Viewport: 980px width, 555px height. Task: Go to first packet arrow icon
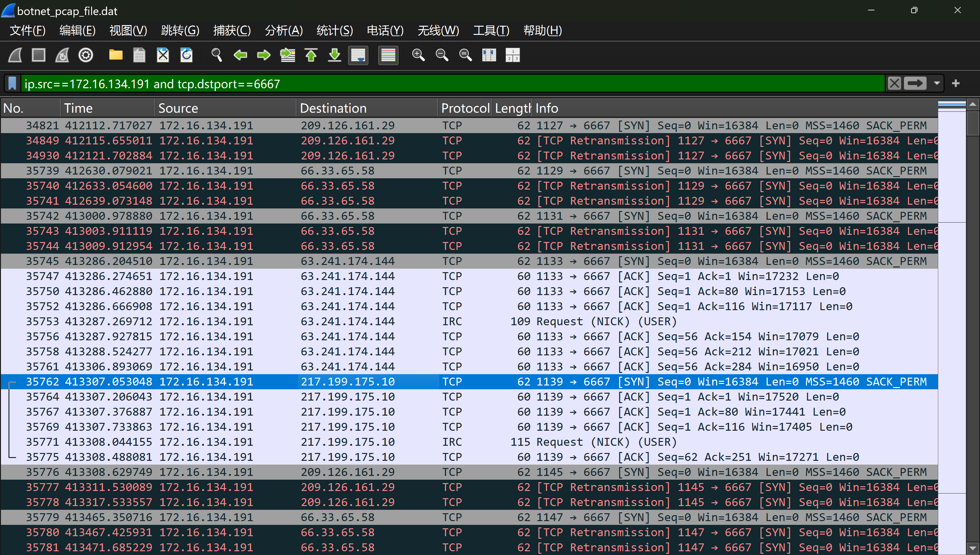[311, 55]
